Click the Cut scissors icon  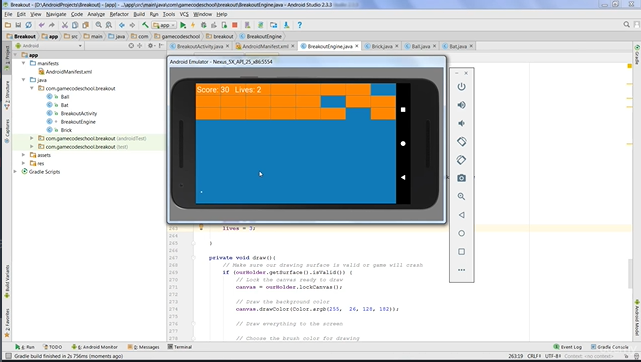pyautogui.click(x=65, y=25)
